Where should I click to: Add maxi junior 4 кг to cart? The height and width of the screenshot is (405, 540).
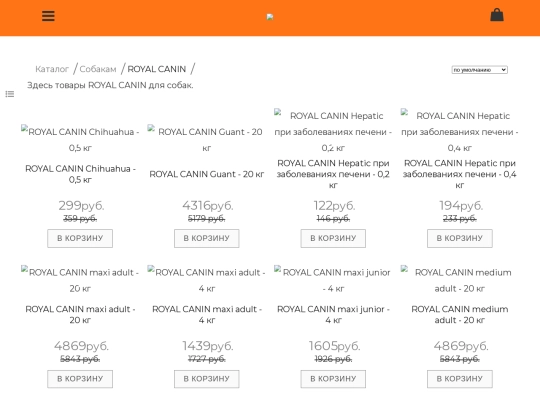[x=333, y=378]
